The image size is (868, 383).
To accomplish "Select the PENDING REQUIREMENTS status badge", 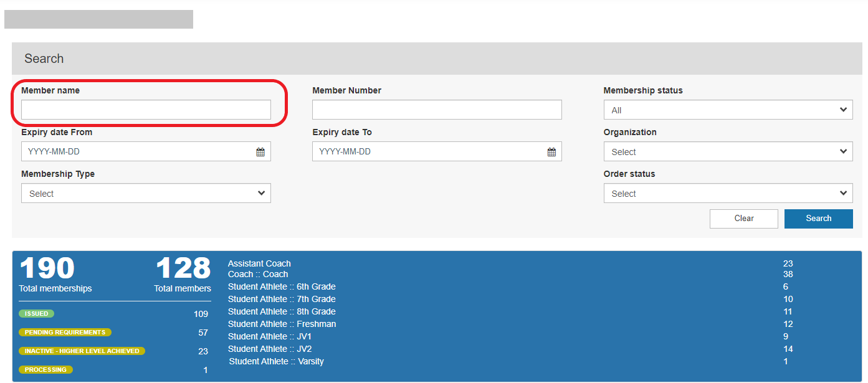I will tap(65, 333).
